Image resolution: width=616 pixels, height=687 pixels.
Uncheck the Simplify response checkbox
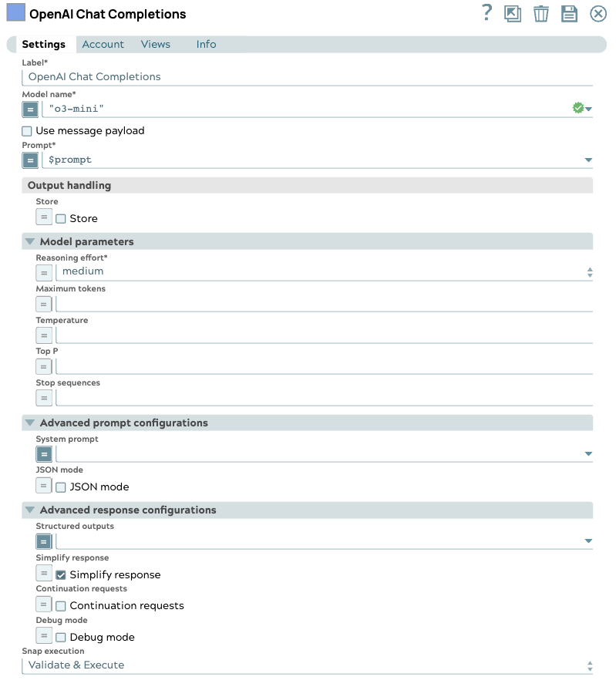tap(61, 574)
